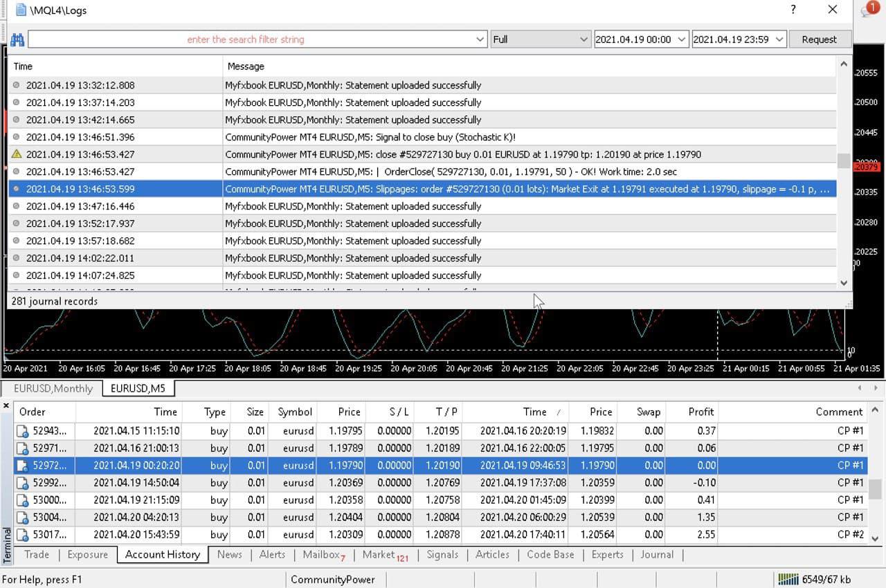Click the Request button
Image resolution: width=886 pixels, height=588 pixels.
(819, 39)
